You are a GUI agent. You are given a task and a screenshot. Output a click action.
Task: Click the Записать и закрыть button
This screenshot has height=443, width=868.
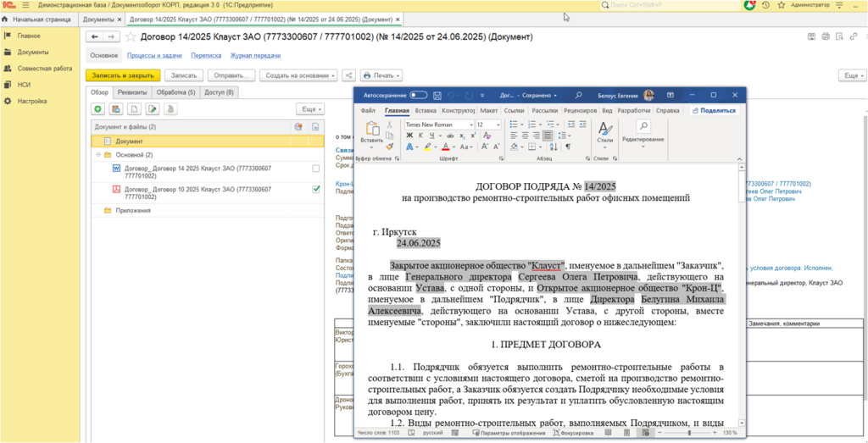click(123, 75)
